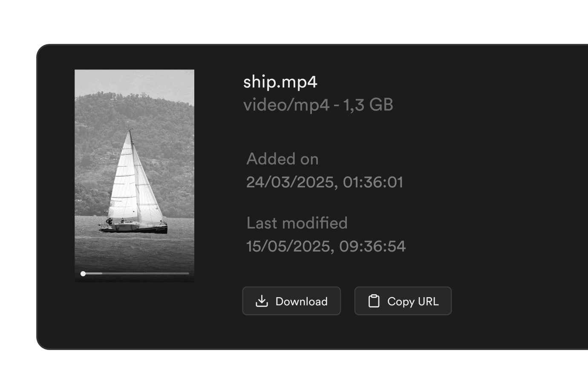This screenshot has width=588, height=385.
Task: Seek to the middle of the video progress bar
Action: (135, 273)
